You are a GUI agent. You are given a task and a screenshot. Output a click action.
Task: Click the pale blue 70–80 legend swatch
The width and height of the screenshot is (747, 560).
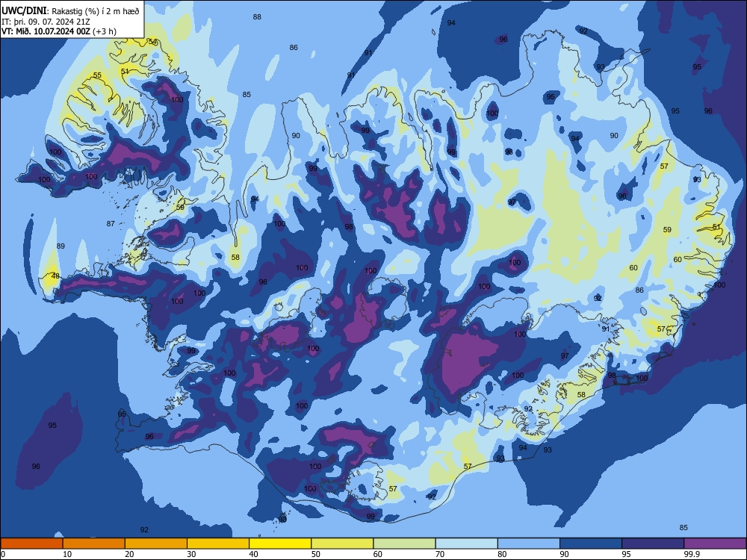coord(466,544)
